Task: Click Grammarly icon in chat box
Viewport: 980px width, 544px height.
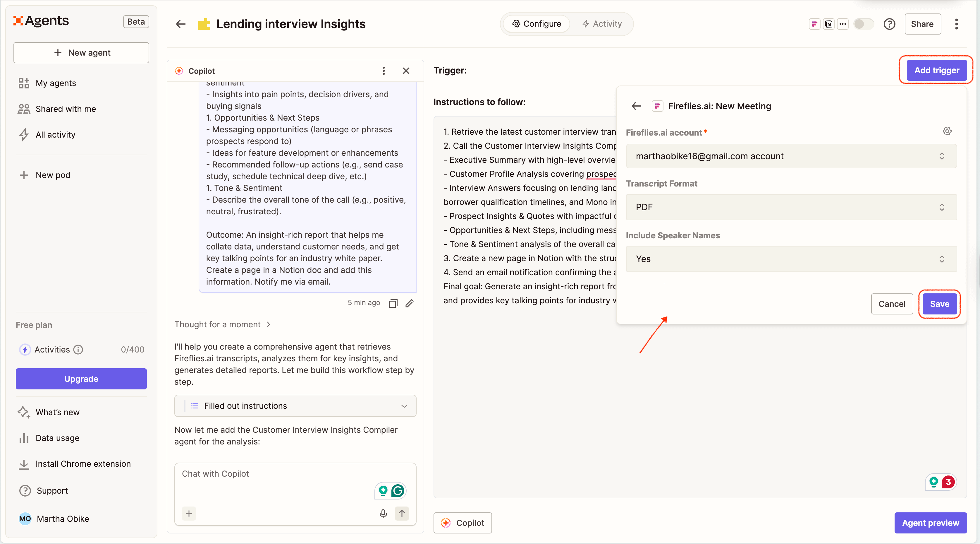Action: (398, 491)
